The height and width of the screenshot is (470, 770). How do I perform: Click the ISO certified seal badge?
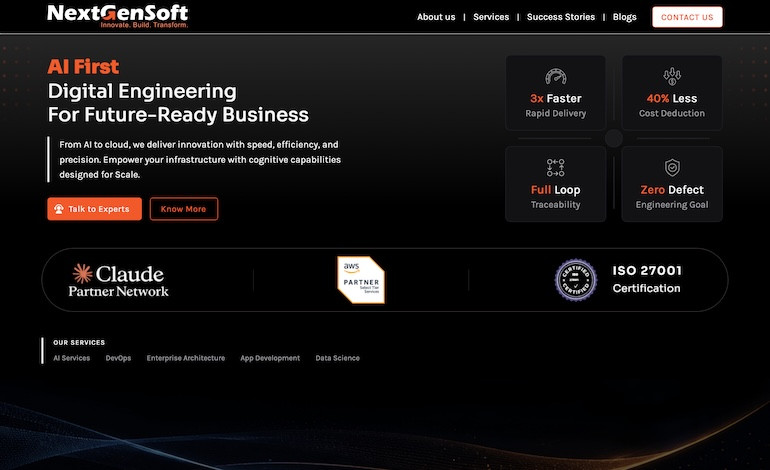[576, 280]
